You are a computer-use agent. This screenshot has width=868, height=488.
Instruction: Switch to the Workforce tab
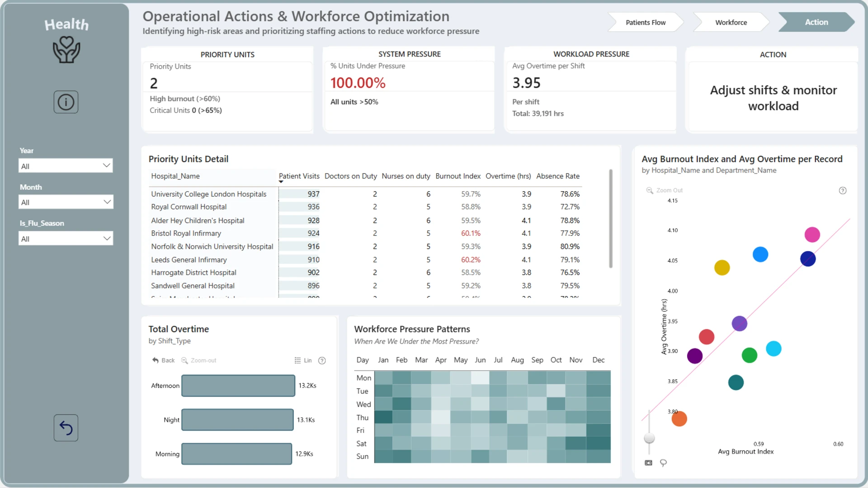[x=731, y=22]
